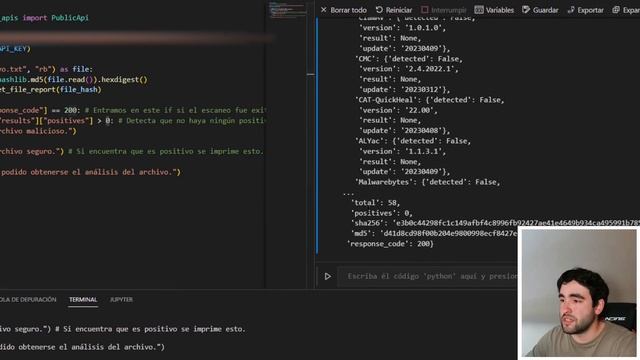The image size is (640, 360).
Task: Click the python code input box
Action: 428,276
